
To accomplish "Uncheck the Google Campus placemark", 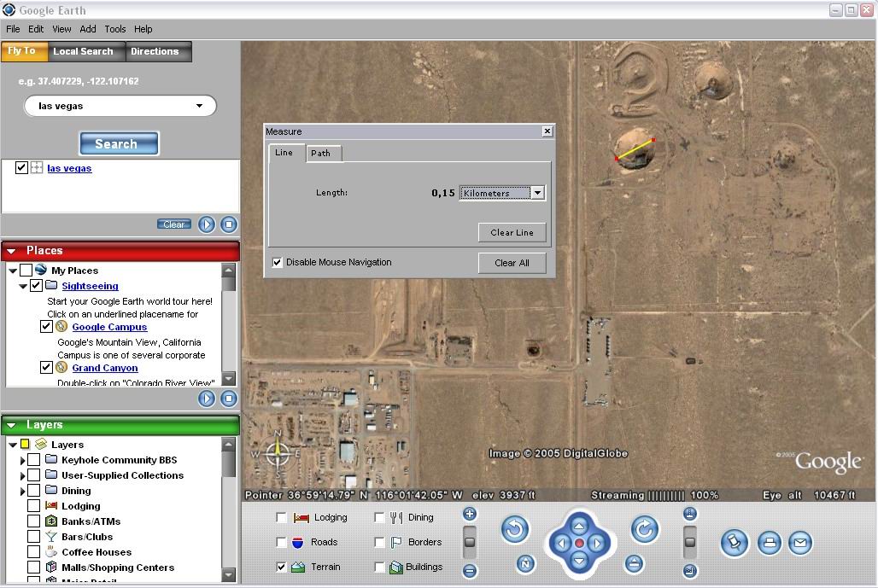I will [46, 326].
